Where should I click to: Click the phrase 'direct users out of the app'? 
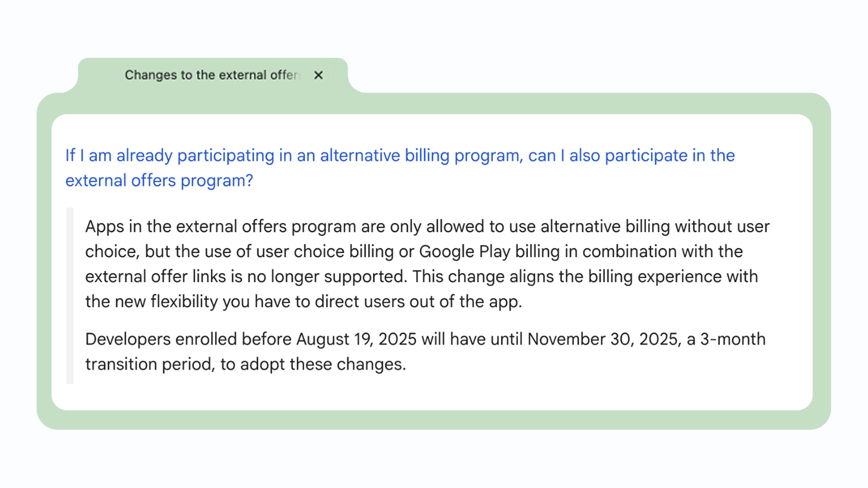(x=418, y=301)
